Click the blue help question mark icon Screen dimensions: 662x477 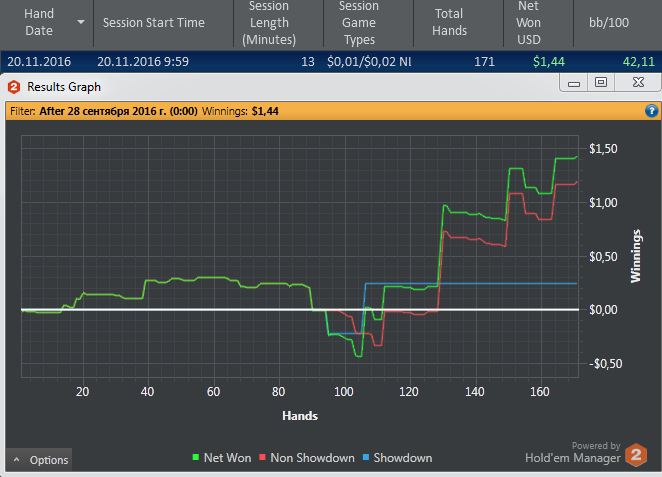pos(651,111)
